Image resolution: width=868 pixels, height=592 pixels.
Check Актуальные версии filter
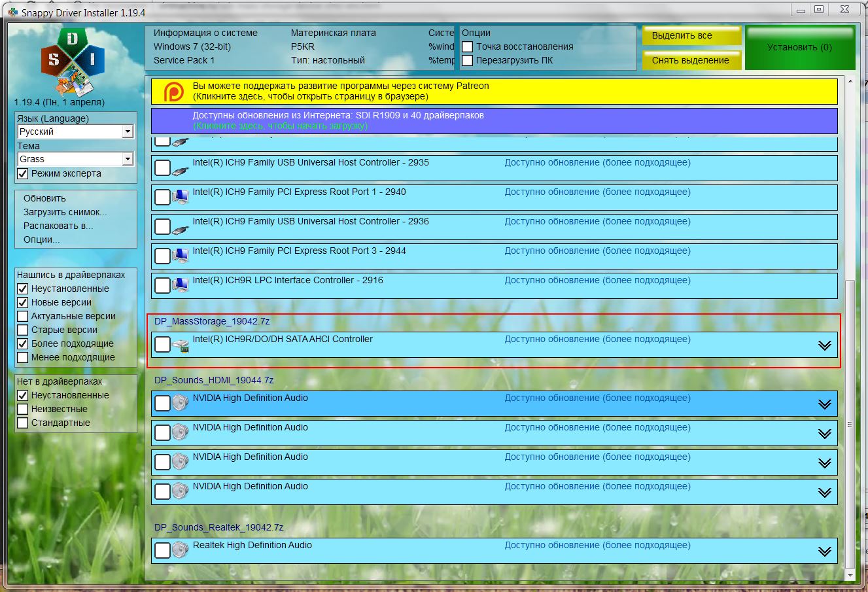[x=23, y=317]
